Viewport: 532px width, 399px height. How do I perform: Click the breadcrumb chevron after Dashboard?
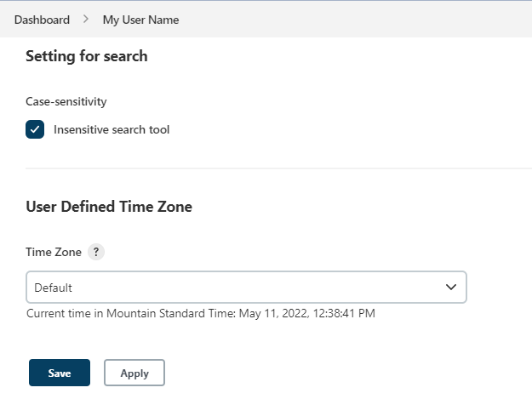[86, 20]
